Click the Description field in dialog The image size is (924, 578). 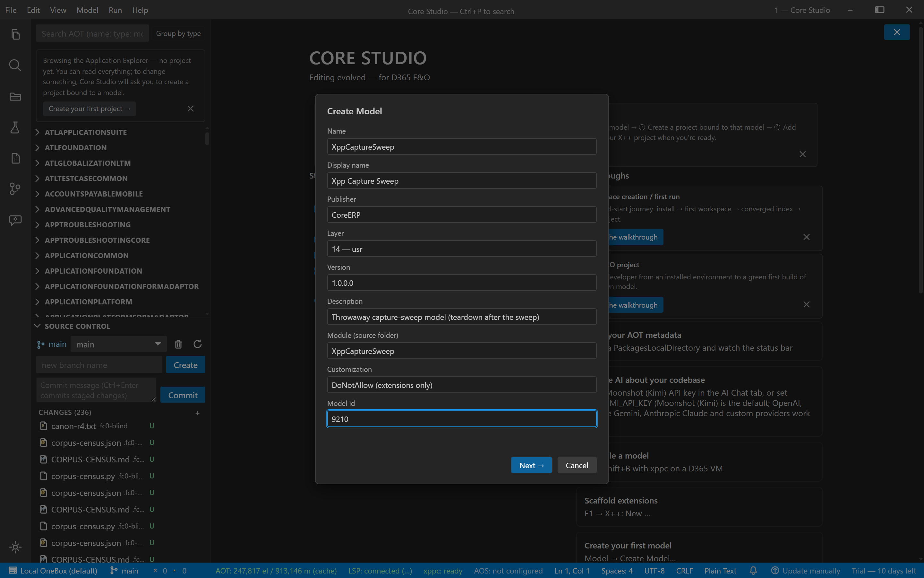(462, 317)
